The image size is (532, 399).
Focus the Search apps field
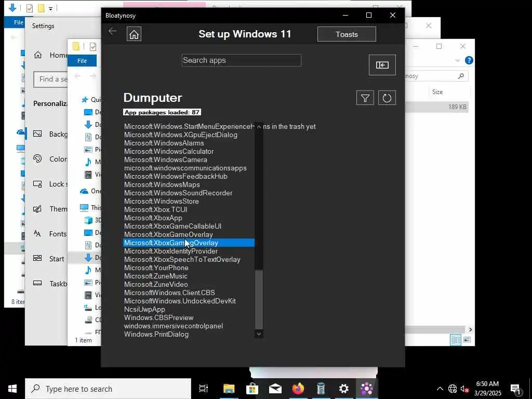[x=241, y=60]
